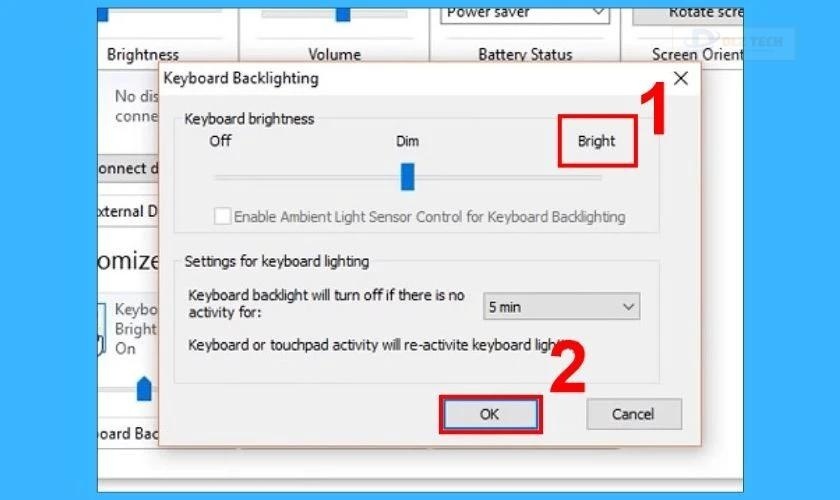The image size is (840, 500).
Task: Click the inactivity timeout dropdown arrow
Action: (628, 307)
